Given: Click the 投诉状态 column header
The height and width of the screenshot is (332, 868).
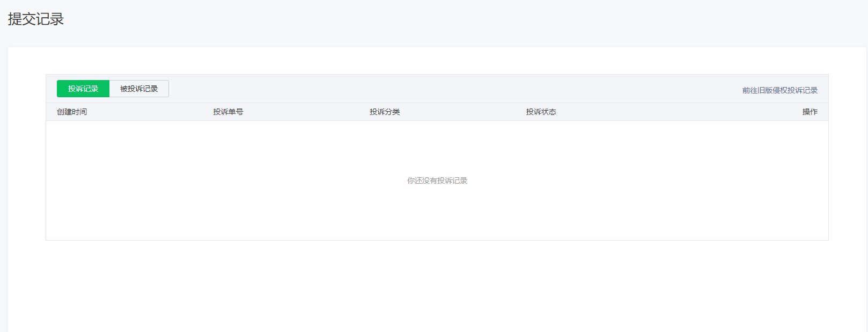Looking at the screenshot, I should tap(541, 112).
